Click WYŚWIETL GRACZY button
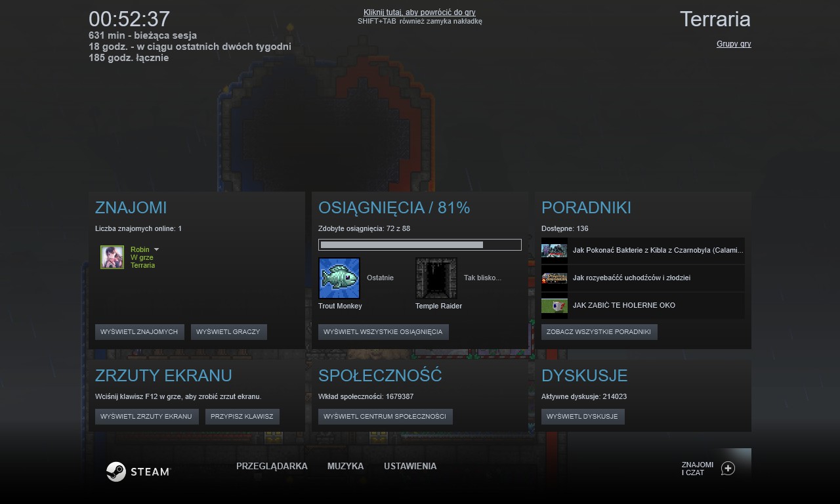Viewport: 840px width, 504px height. coord(228,332)
